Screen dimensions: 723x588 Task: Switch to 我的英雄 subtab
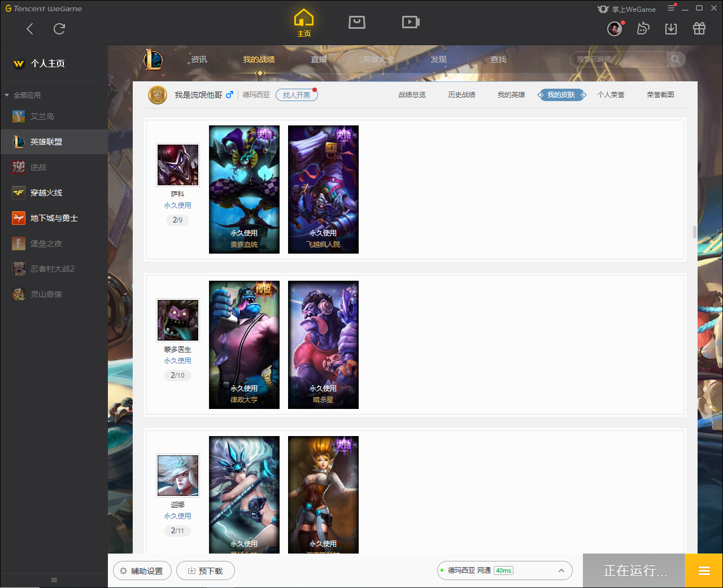click(x=511, y=95)
